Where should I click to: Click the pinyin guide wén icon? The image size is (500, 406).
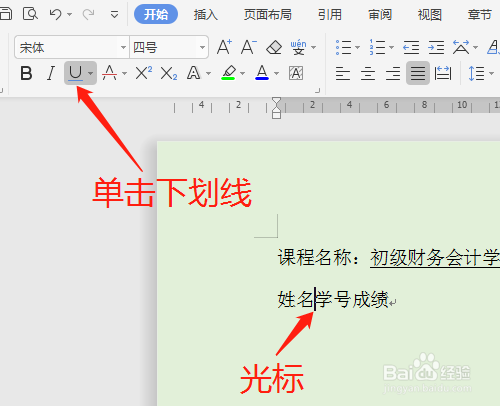click(x=298, y=47)
